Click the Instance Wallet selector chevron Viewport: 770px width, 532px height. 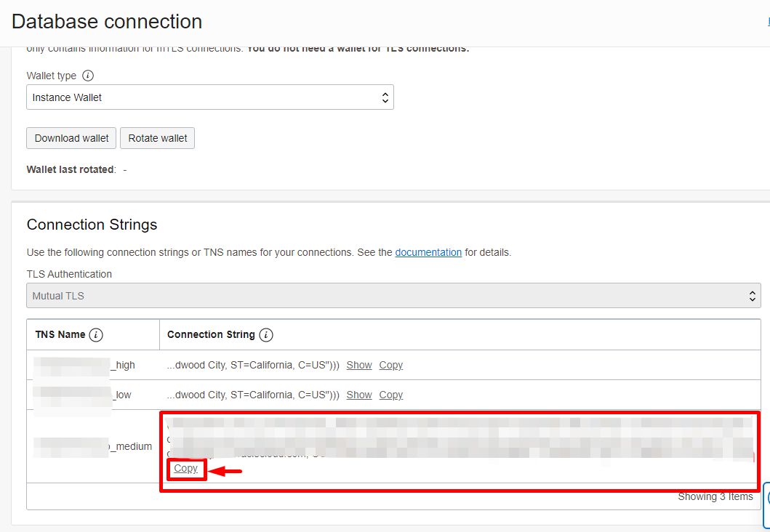coord(385,97)
